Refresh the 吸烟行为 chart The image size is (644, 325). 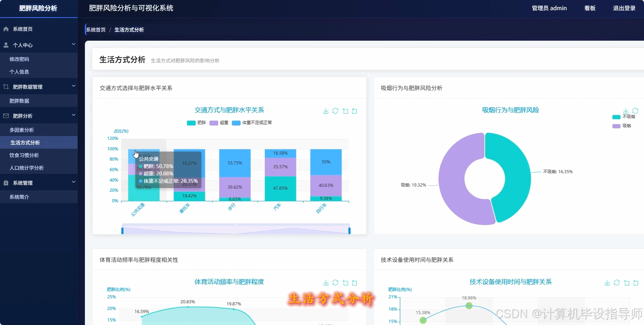[636, 111]
